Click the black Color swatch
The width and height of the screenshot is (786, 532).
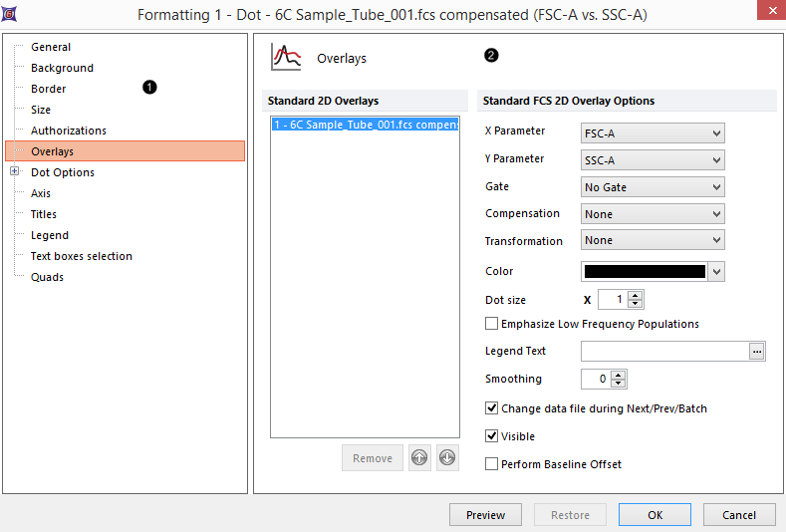[x=645, y=271]
